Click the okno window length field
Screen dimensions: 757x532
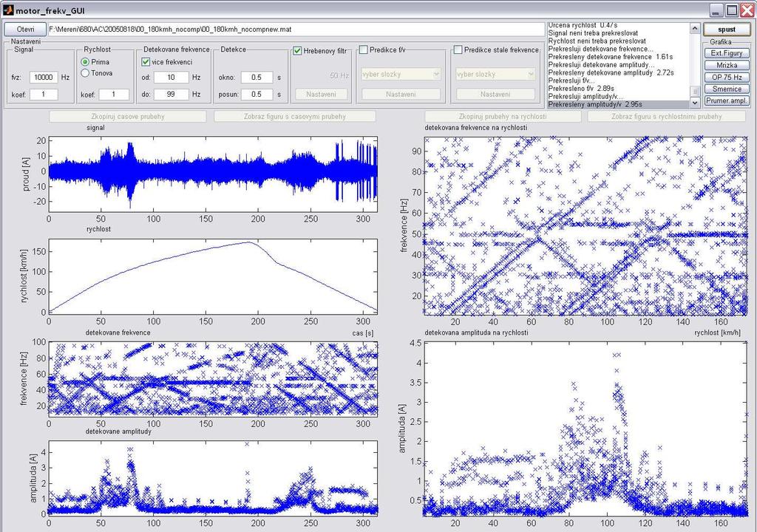257,78
